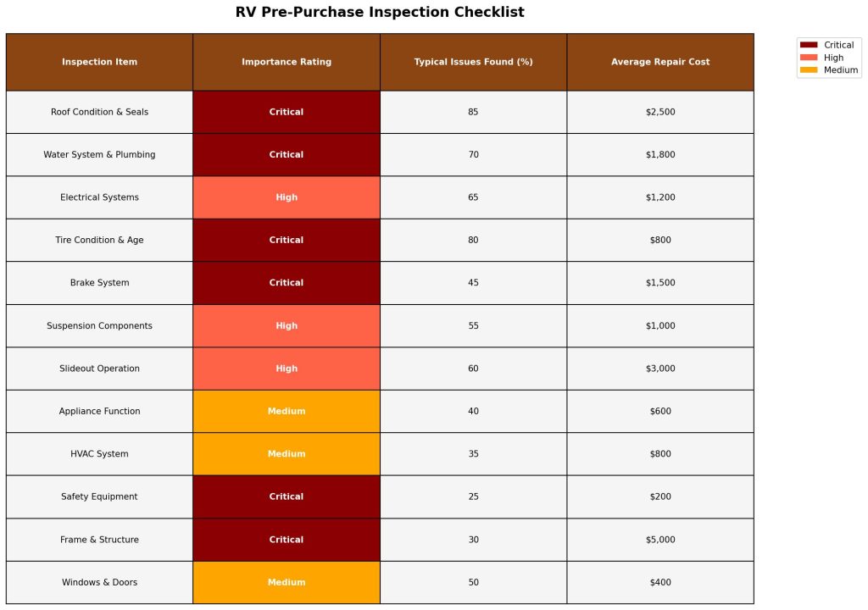Click the Suspension Components row label

[x=99, y=326]
